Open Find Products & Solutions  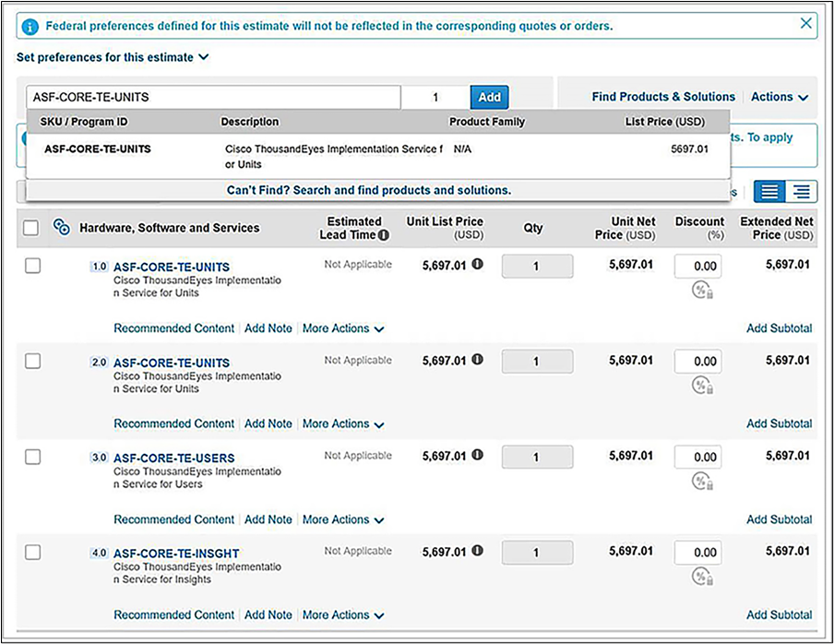[x=663, y=97]
